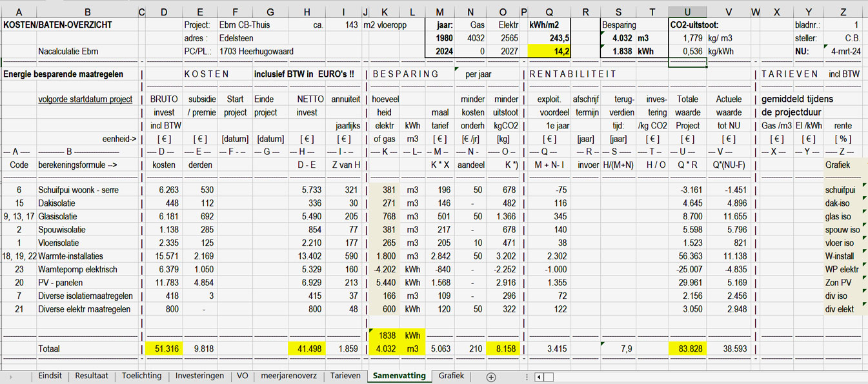Click the Totaal row label
The width and height of the screenshot is (868, 384).
click(x=49, y=349)
